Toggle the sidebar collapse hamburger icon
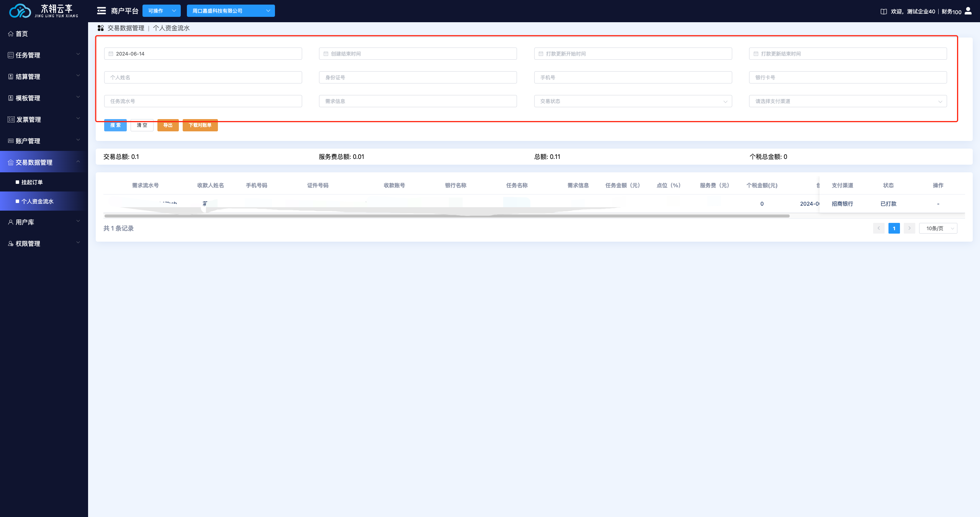This screenshot has width=980, height=517. click(101, 11)
